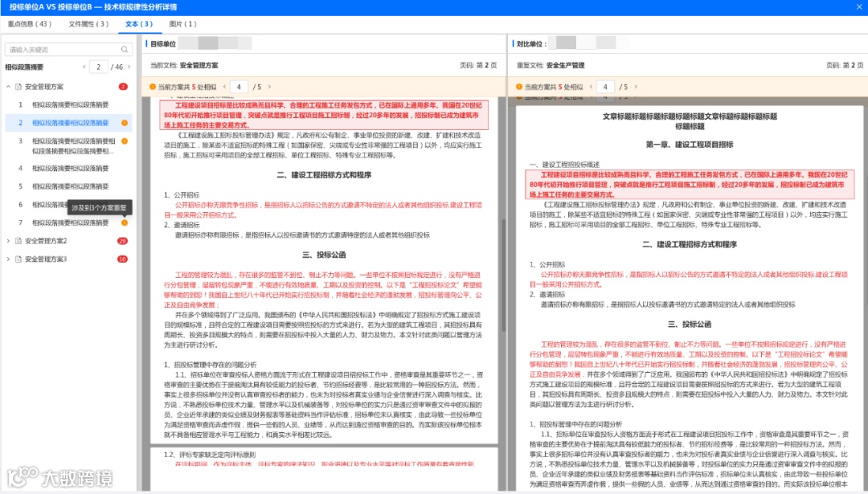Click heading 三、投标公函 in target document

click(x=324, y=255)
